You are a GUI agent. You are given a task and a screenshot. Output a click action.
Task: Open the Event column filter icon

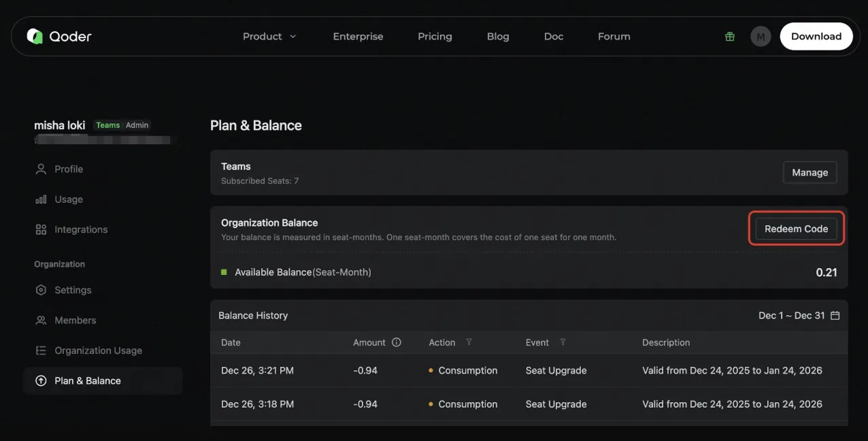pos(563,342)
